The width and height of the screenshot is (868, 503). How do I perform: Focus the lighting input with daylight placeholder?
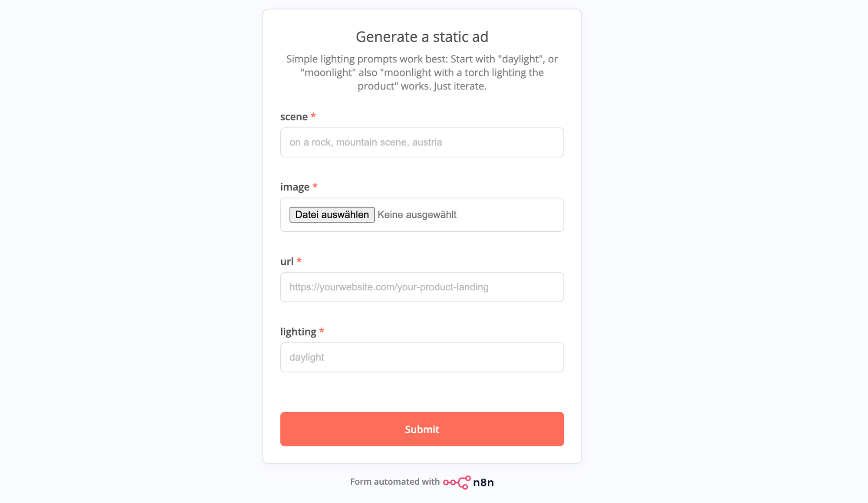pos(422,358)
